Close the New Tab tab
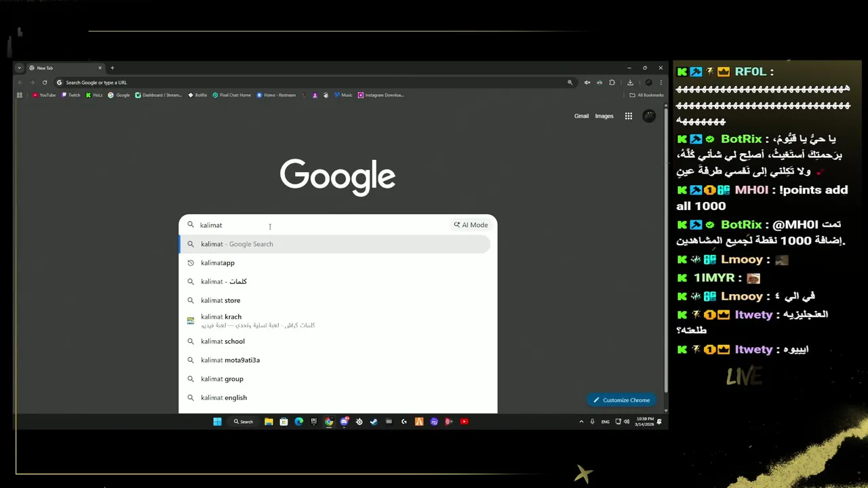 (x=100, y=68)
